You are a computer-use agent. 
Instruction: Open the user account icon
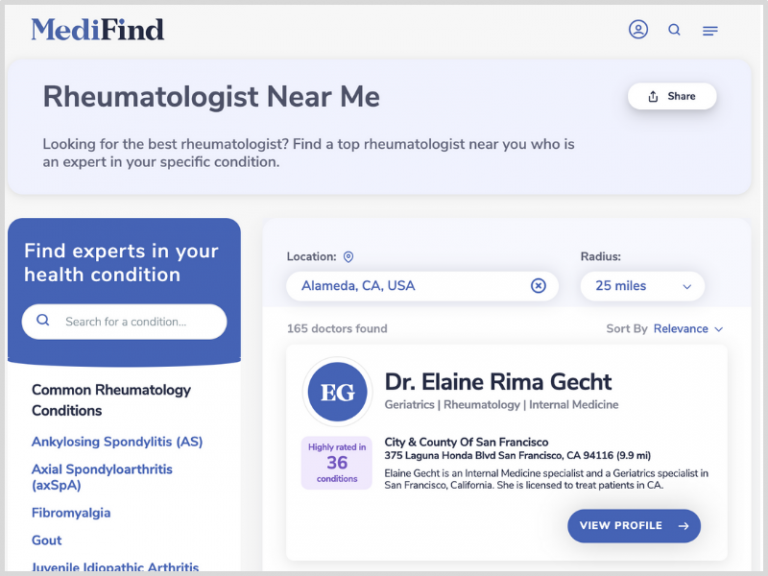click(638, 29)
